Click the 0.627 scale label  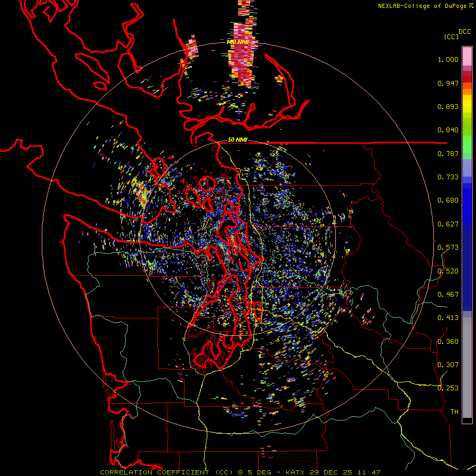point(448,224)
